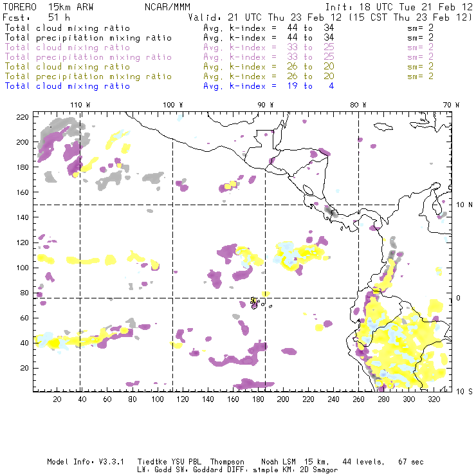This screenshot has width=476, height=476.
Task: Click the horizontal-axis tick label "300"
Action: point(408,399)
